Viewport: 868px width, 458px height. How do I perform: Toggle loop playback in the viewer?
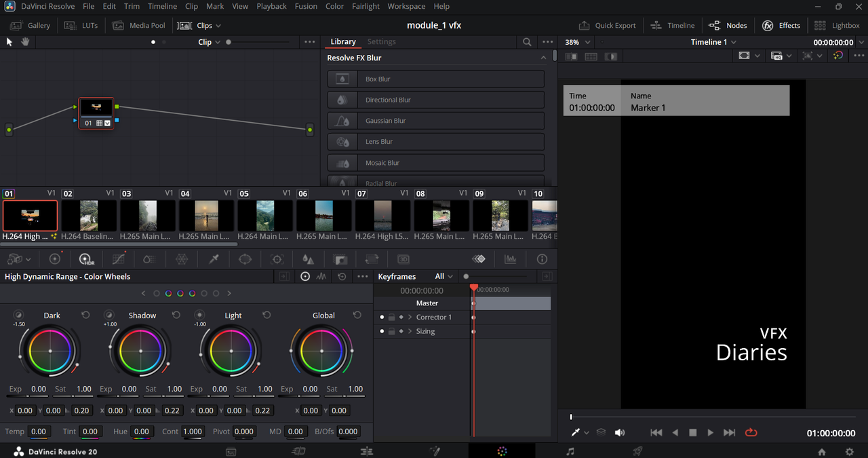coord(751,432)
